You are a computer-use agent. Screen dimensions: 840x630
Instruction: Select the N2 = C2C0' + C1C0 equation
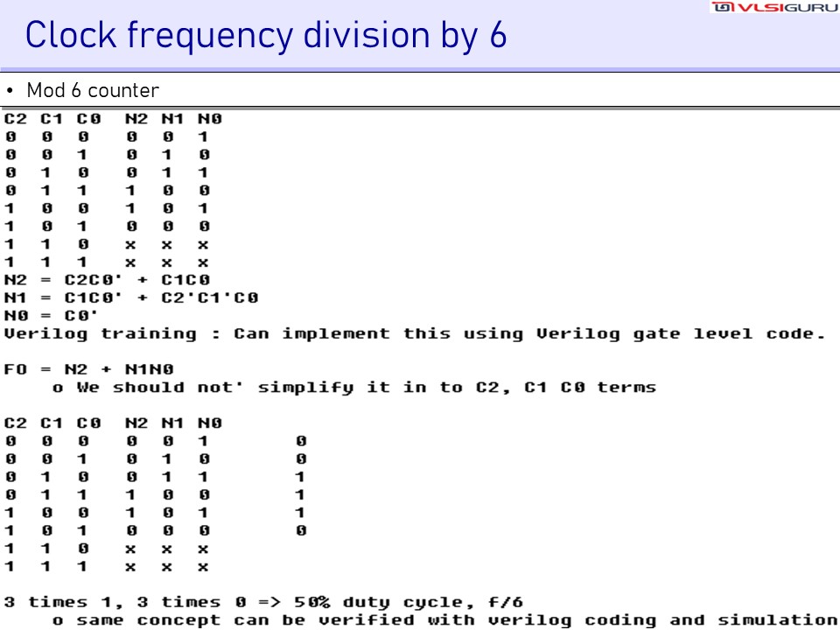click(108, 280)
